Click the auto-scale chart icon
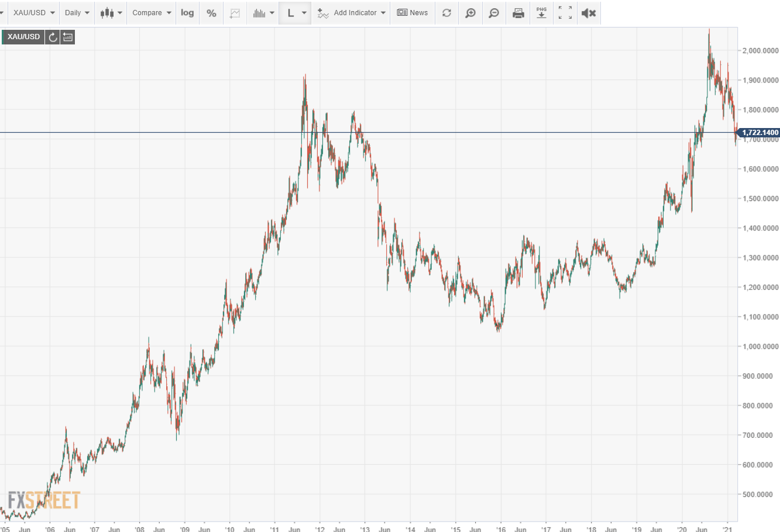Screen dimensions: 780x532 click(235, 13)
